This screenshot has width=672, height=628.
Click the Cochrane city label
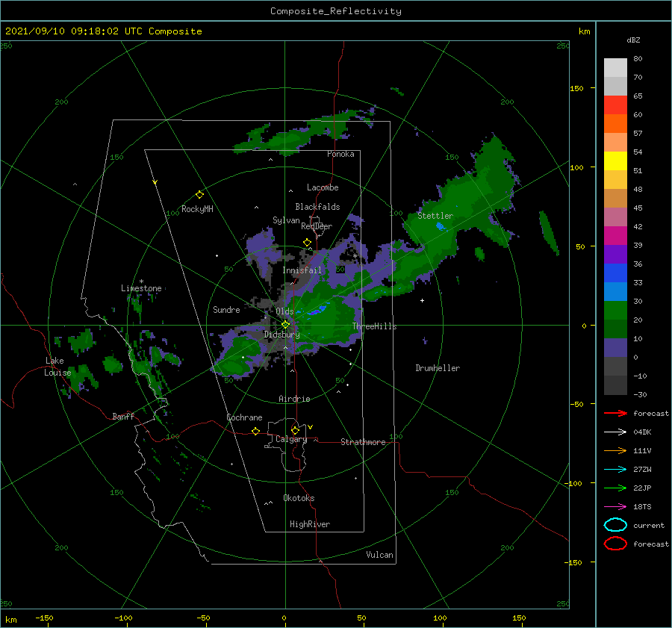[244, 417]
